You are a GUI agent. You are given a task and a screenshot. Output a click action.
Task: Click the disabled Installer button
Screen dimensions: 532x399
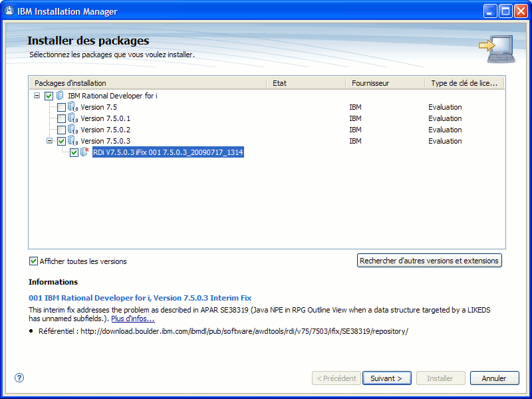pos(440,378)
